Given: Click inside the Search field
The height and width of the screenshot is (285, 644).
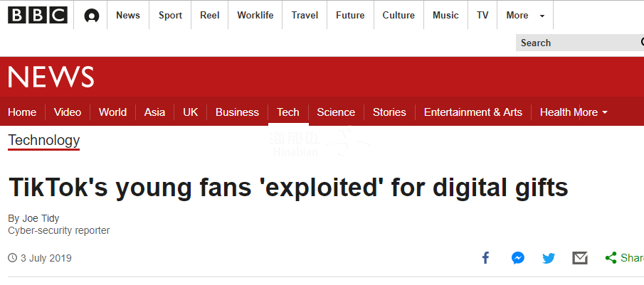Looking at the screenshot, I should [x=580, y=43].
